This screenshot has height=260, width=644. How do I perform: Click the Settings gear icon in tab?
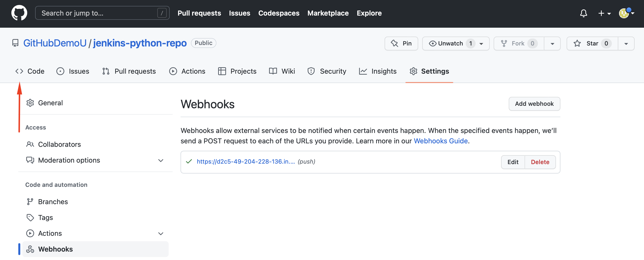413,71
